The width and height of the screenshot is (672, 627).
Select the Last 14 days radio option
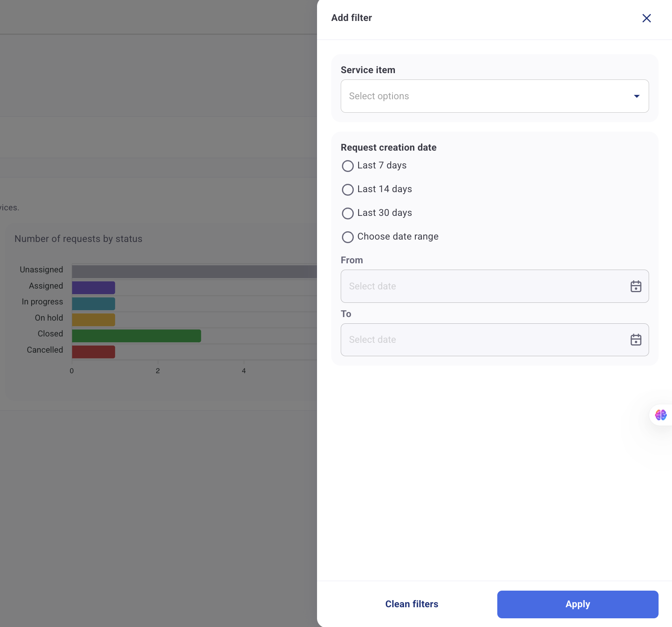[347, 189]
